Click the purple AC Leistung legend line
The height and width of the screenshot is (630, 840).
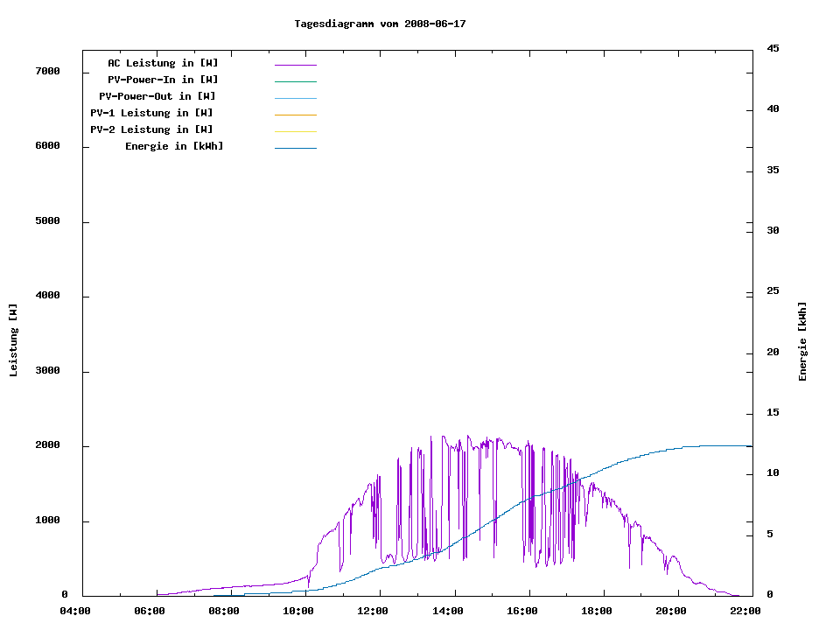coord(295,65)
